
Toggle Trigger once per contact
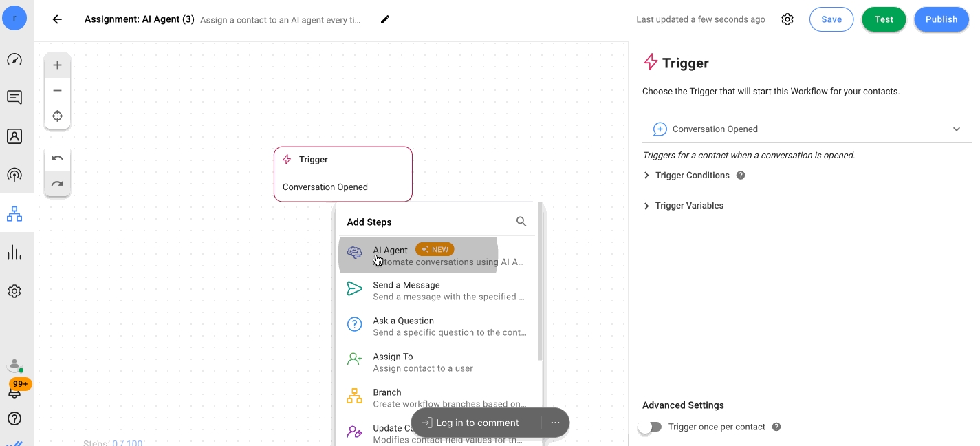point(649,427)
